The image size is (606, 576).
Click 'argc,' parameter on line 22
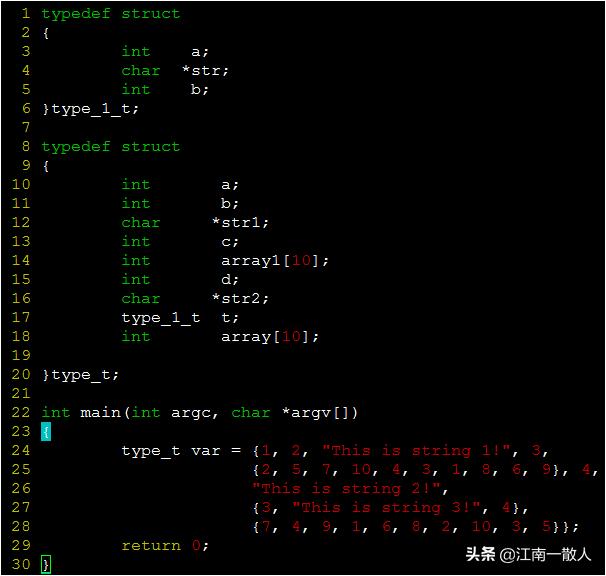(x=195, y=414)
